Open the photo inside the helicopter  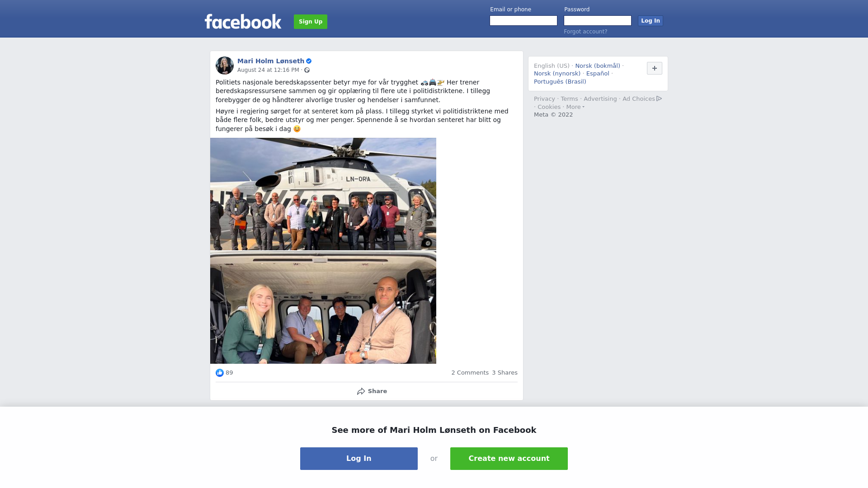click(x=323, y=308)
